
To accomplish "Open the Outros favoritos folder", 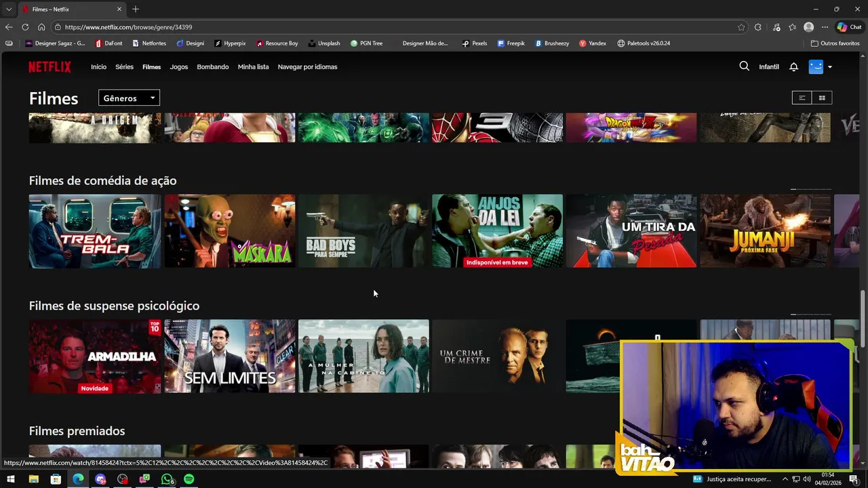I will coord(835,43).
